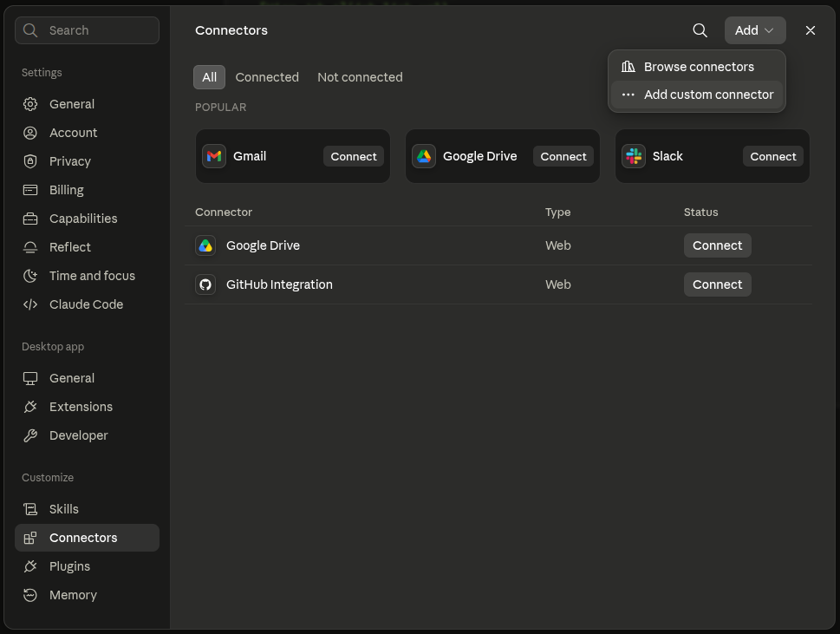Open the Skills page label
Screen dimensions: 840x634
click(x=64, y=509)
